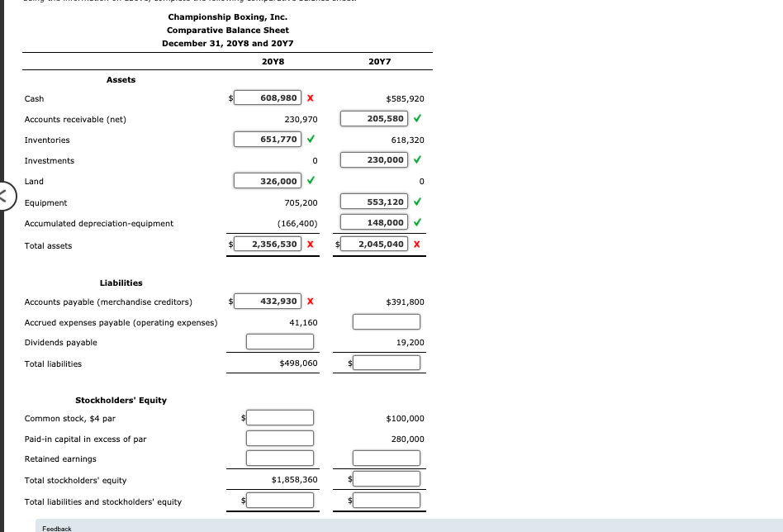This screenshot has width=783, height=532.
Task: Click the 0 value in Investments 20Y8
Action: (x=315, y=161)
